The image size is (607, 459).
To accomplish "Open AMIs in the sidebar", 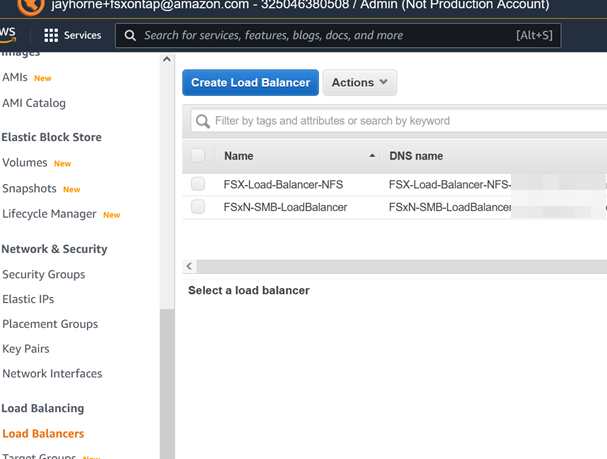I will click(x=15, y=77).
